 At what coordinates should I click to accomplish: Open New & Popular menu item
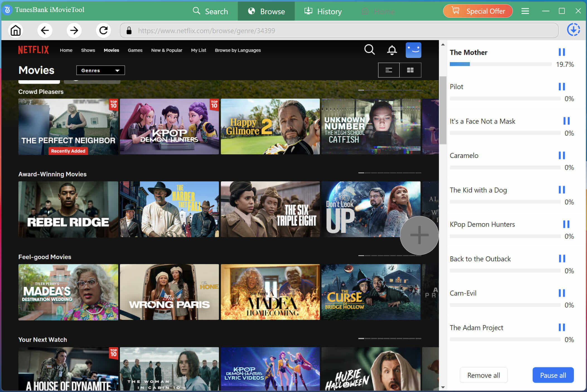pos(167,50)
